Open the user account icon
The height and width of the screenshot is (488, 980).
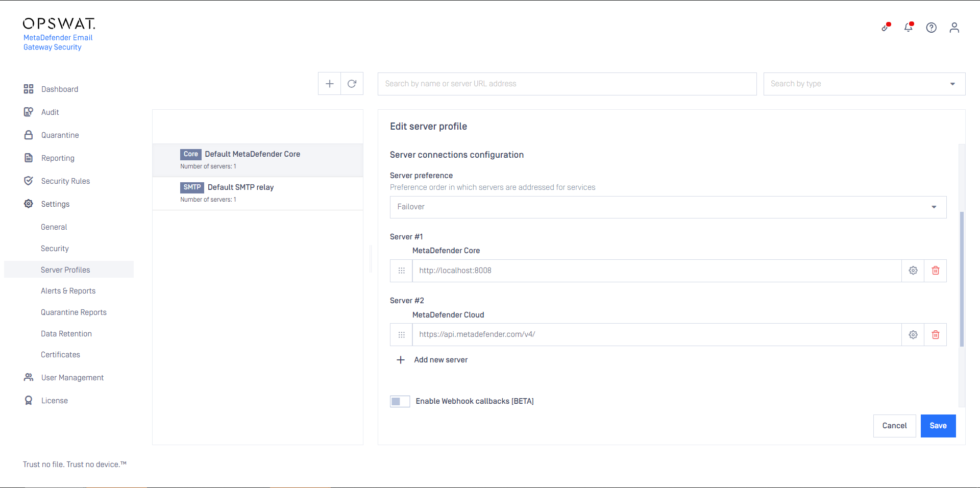coord(954,28)
